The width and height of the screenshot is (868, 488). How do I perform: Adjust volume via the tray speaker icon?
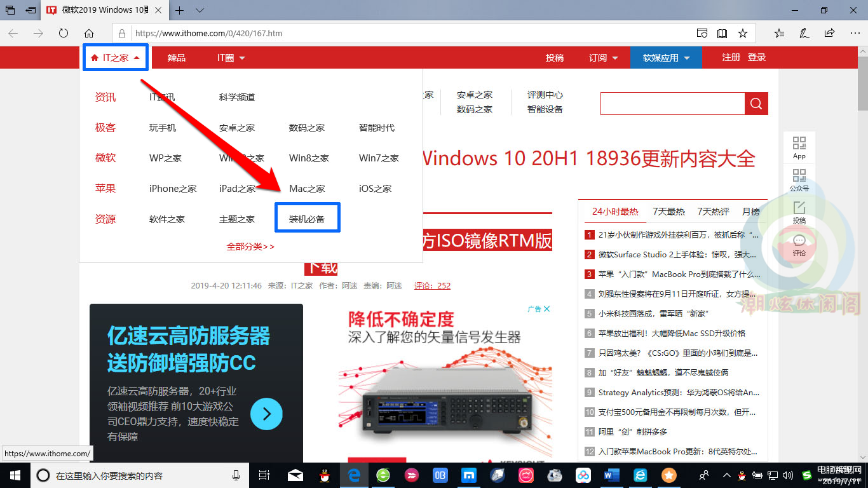point(788,475)
